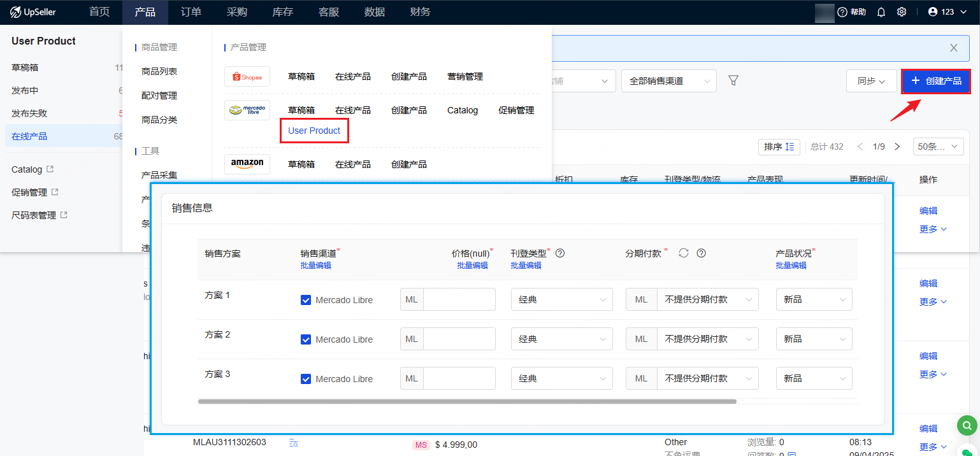Click the green search floating button

point(967,425)
